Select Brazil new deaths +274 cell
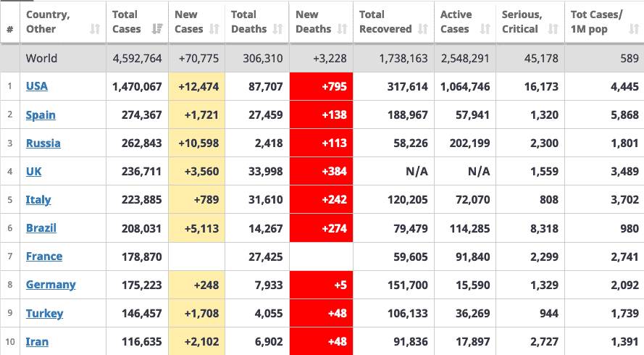644x355 pixels. tap(321, 228)
